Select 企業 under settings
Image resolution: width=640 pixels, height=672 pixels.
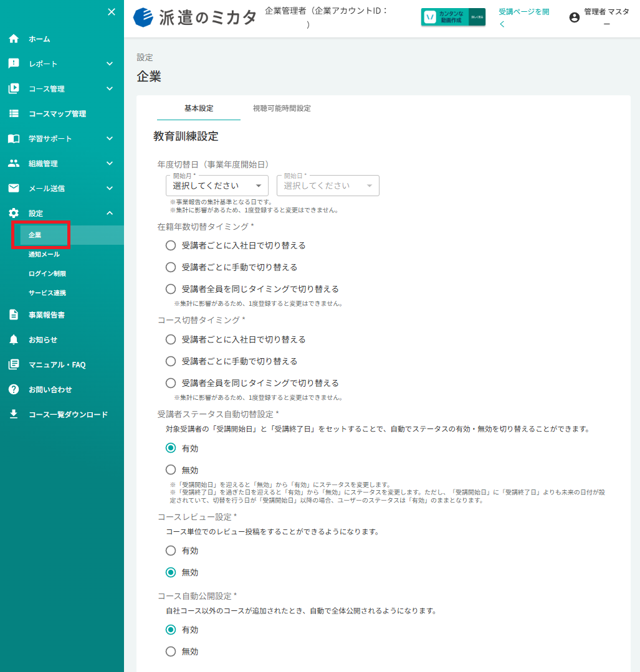click(35, 235)
